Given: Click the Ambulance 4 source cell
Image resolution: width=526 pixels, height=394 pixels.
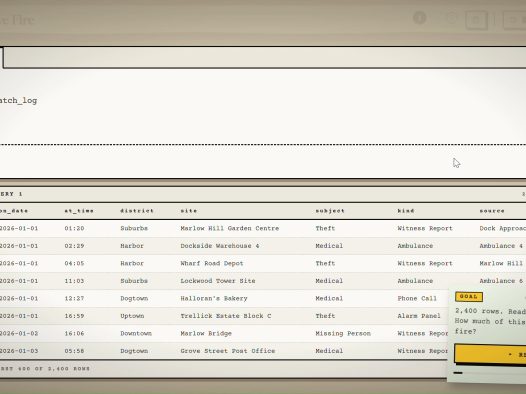Looking at the screenshot, I should (501, 246).
